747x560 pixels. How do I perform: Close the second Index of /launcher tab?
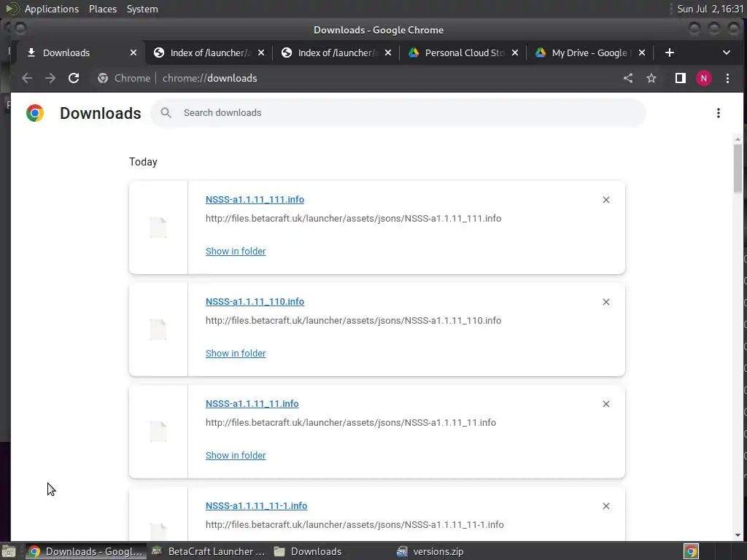click(x=388, y=52)
